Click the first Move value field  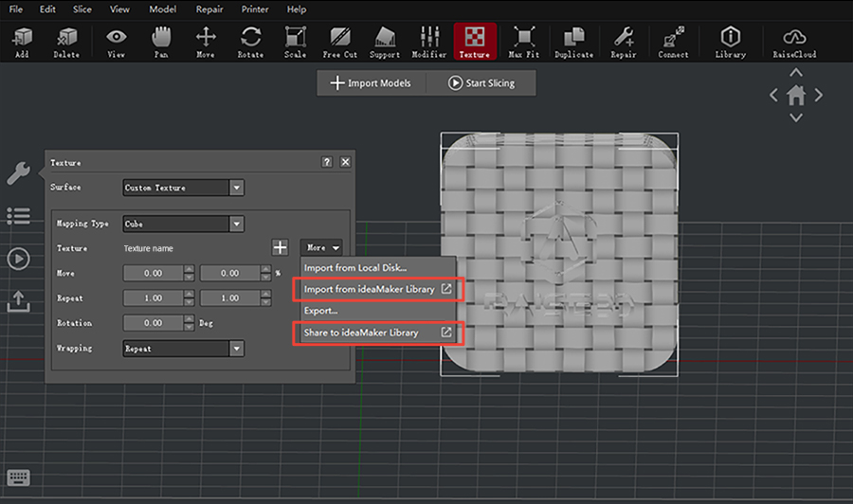[x=154, y=273]
